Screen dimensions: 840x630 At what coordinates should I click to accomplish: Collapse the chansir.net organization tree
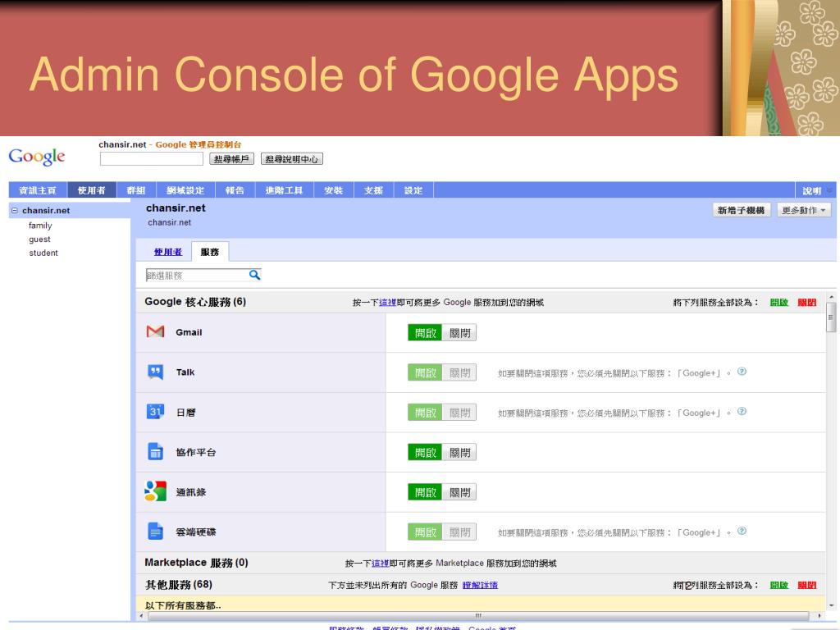15,211
